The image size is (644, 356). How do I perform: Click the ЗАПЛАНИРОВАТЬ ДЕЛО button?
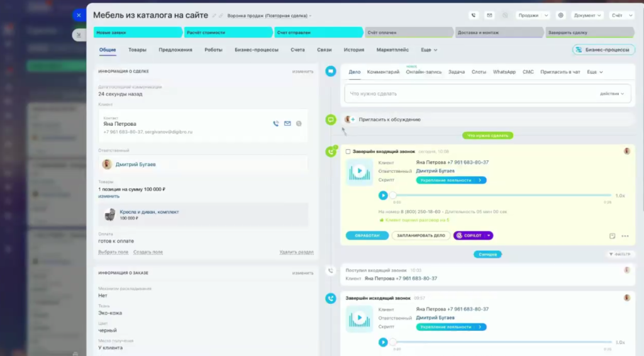(421, 236)
